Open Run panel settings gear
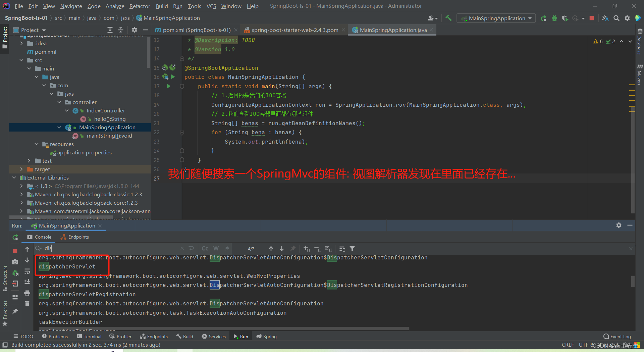The height and width of the screenshot is (352, 644). 619,225
